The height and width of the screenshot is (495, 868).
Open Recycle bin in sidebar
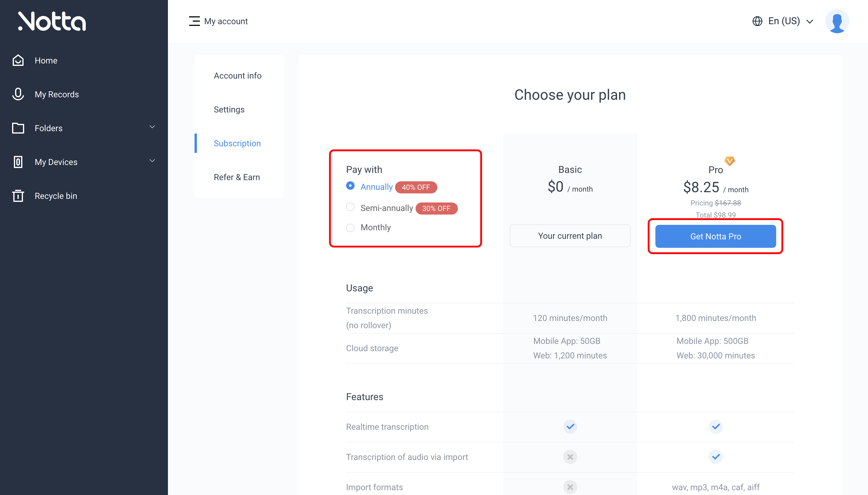point(56,196)
